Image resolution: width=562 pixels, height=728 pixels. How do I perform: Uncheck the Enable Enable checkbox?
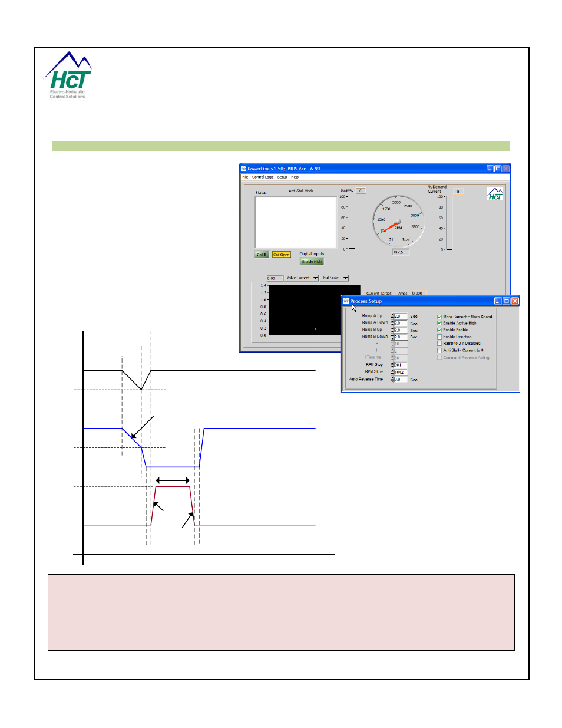[x=439, y=330]
